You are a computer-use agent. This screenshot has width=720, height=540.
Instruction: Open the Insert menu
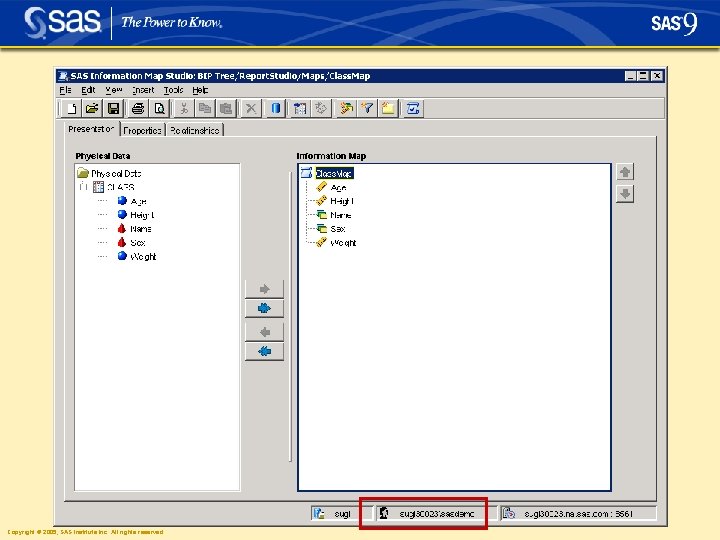(x=143, y=90)
